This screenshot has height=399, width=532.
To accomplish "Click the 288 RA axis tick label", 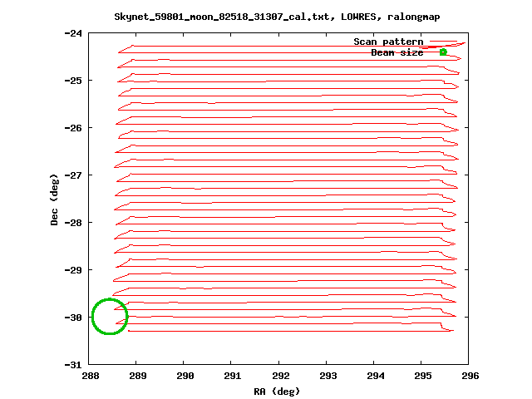I will pos(91,376).
